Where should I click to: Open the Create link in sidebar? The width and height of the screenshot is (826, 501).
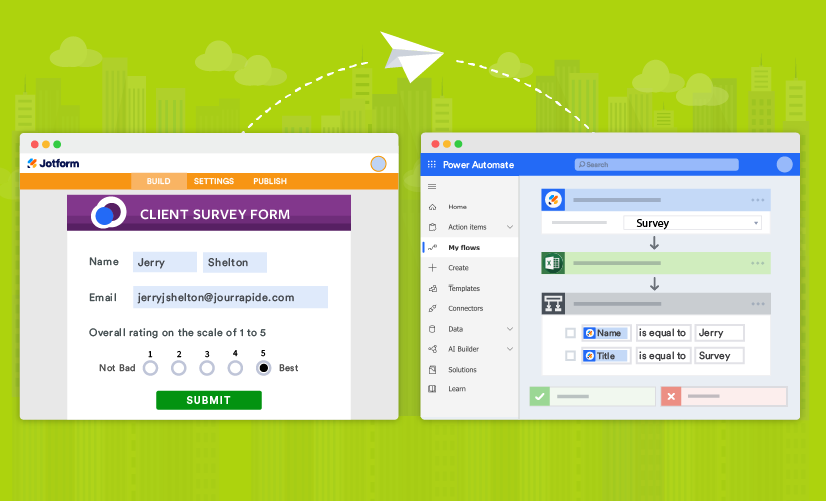pos(458,268)
